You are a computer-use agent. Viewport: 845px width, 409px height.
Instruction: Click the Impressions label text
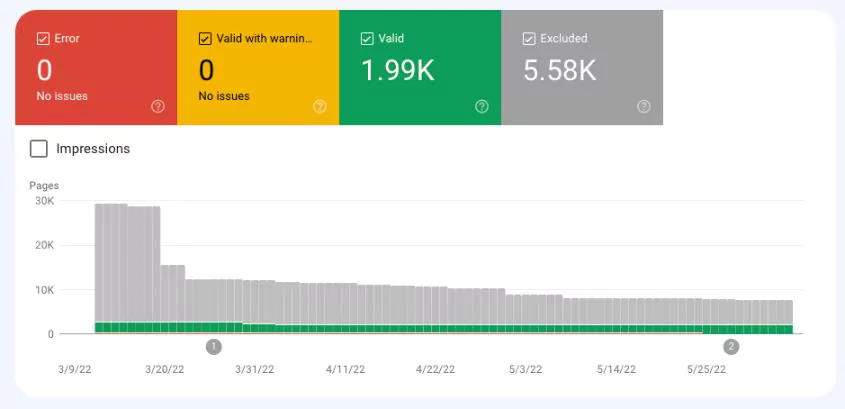pyautogui.click(x=93, y=149)
